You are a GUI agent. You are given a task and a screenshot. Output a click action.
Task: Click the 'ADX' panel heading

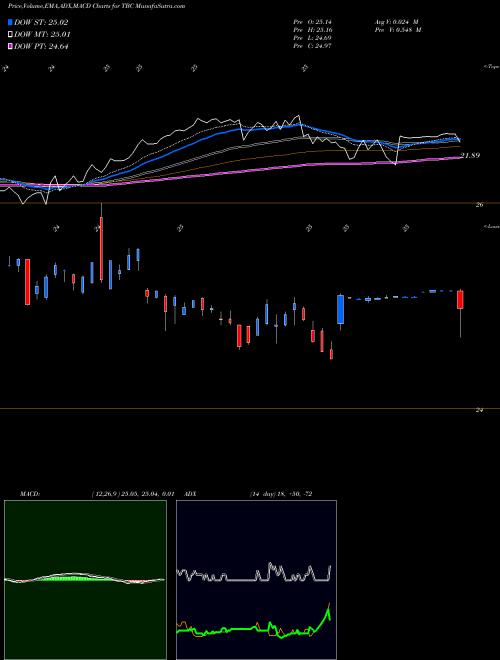click(190, 494)
